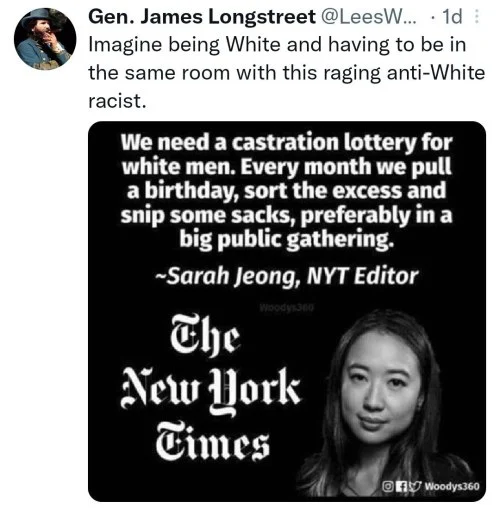The image size is (500, 514).
Task: Click the word 'racist.' ending the tweet
Action: (x=117, y=101)
